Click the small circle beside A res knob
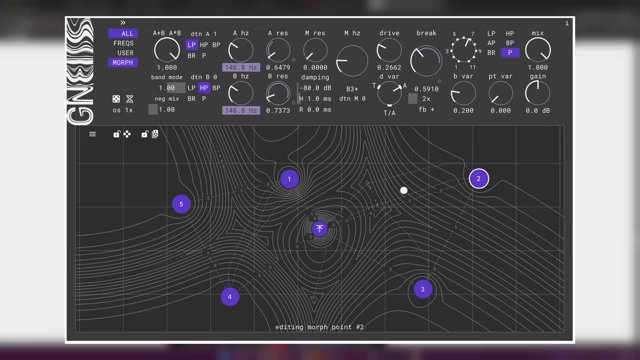Screen dimensions: 640x360 click(293, 60)
